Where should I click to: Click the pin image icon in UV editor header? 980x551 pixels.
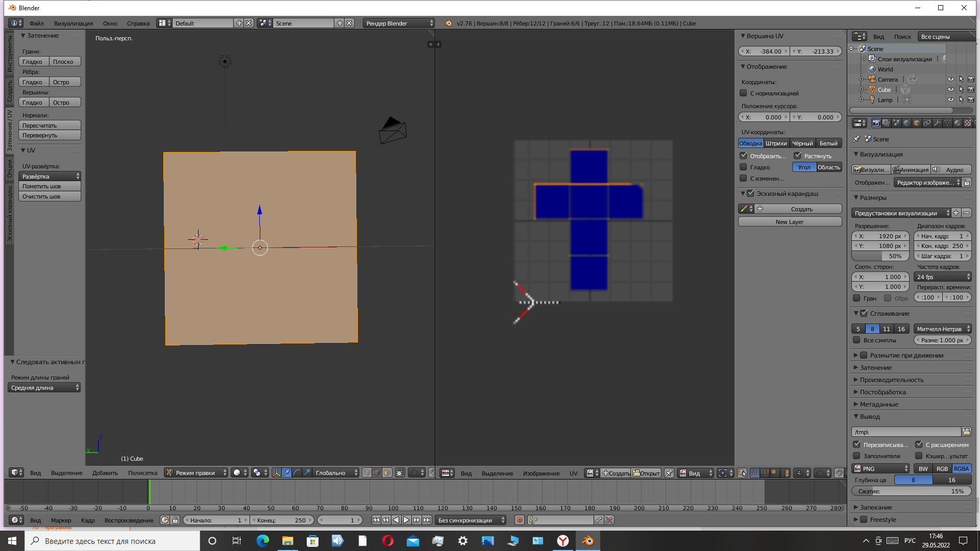click(669, 473)
